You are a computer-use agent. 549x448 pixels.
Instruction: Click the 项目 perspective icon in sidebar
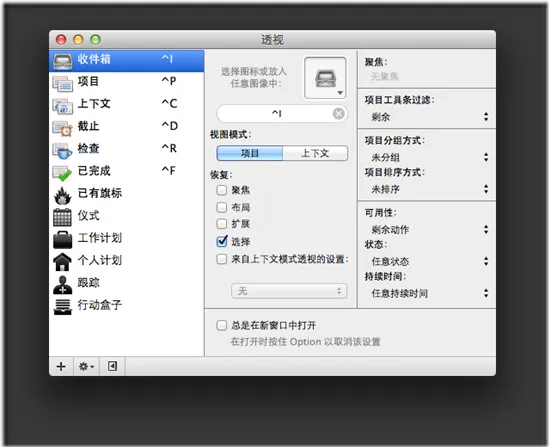62,83
